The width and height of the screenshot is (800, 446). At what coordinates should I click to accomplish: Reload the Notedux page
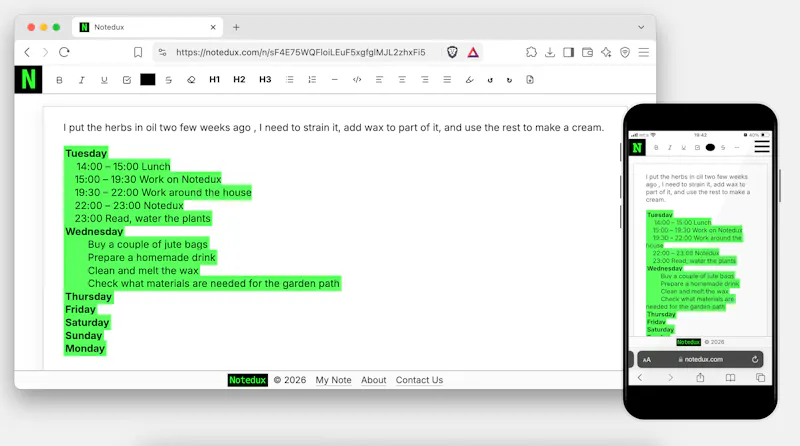64,52
